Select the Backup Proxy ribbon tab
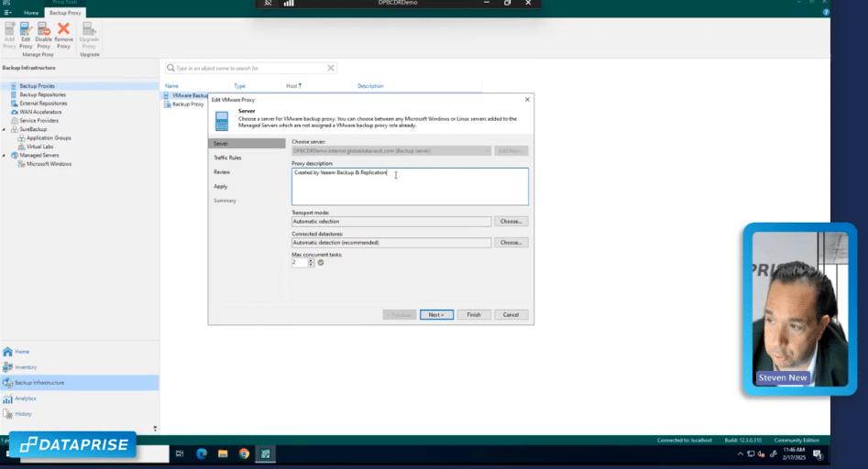This screenshot has height=469, width=868. click(65, 12)
